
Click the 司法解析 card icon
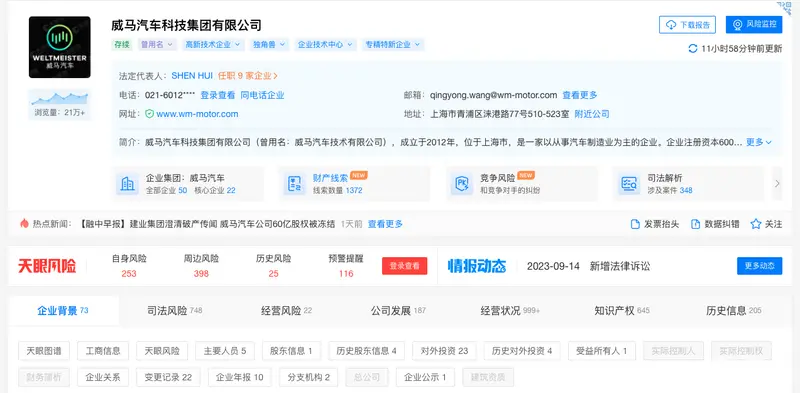[629, 184]
